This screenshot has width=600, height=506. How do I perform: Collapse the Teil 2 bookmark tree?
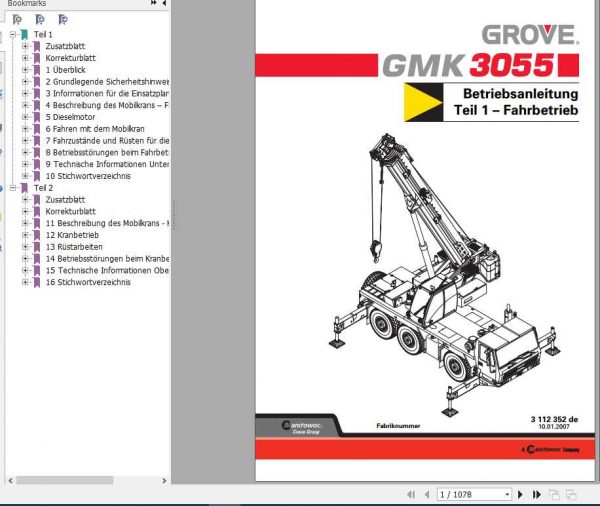(13, 188)
